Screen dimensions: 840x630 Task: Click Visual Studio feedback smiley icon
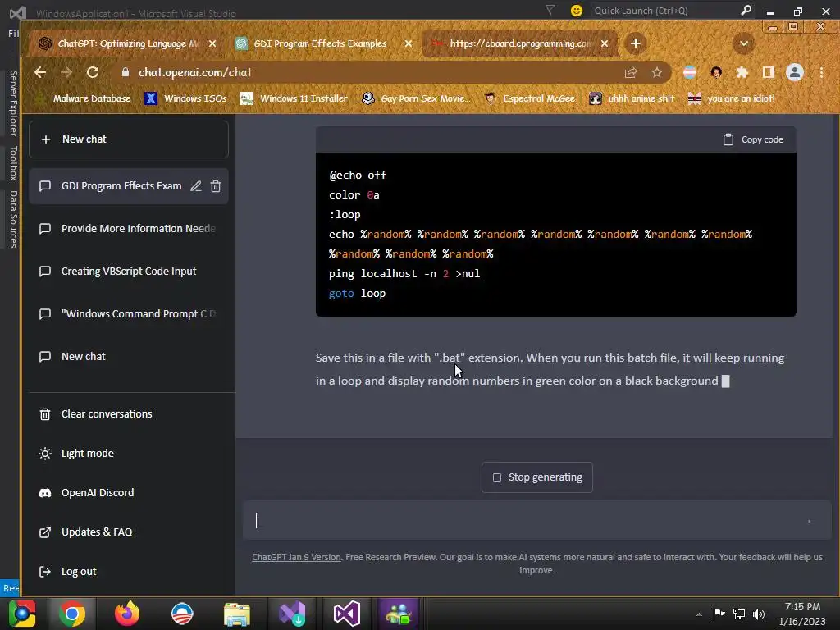tap(577, 11)
